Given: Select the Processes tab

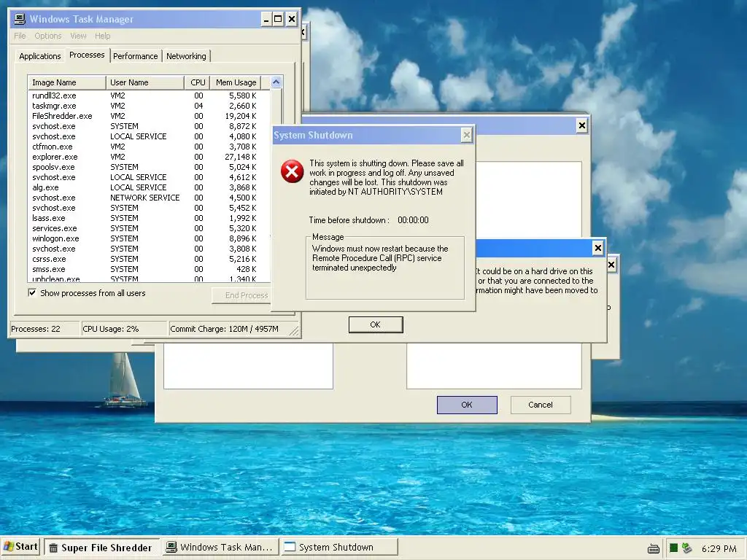Looking at the screenshot, I should coord(87,55).
